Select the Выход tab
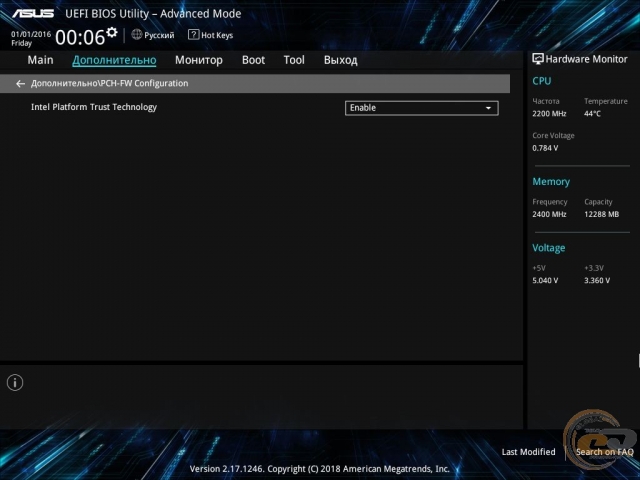 [341, 60]
